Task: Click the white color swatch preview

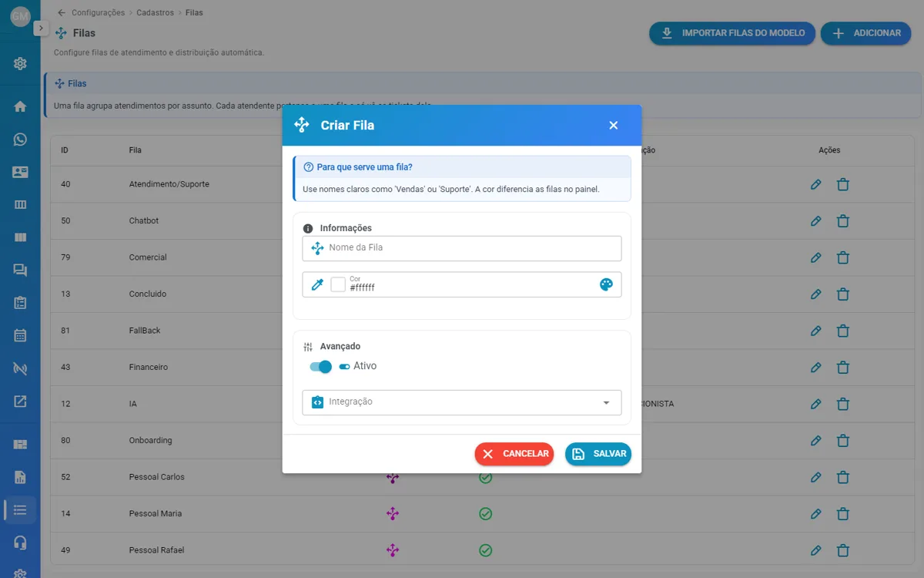Action: [338, 284]
